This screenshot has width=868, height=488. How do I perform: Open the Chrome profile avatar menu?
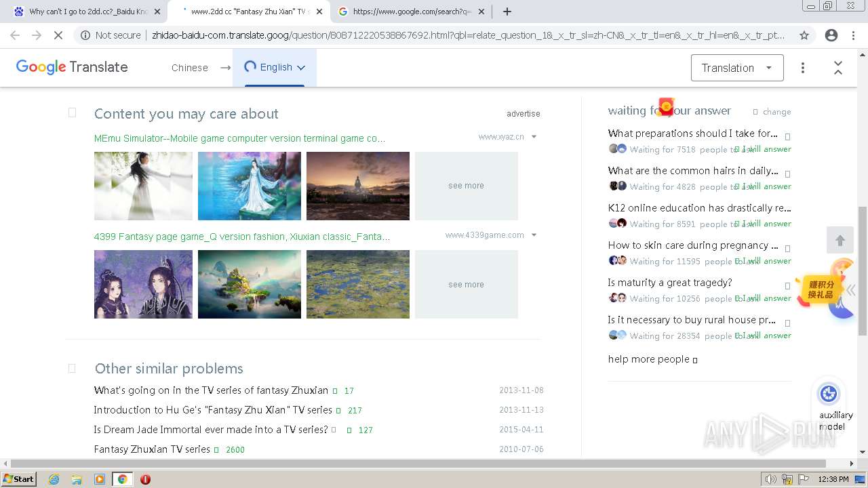[831, 35]
